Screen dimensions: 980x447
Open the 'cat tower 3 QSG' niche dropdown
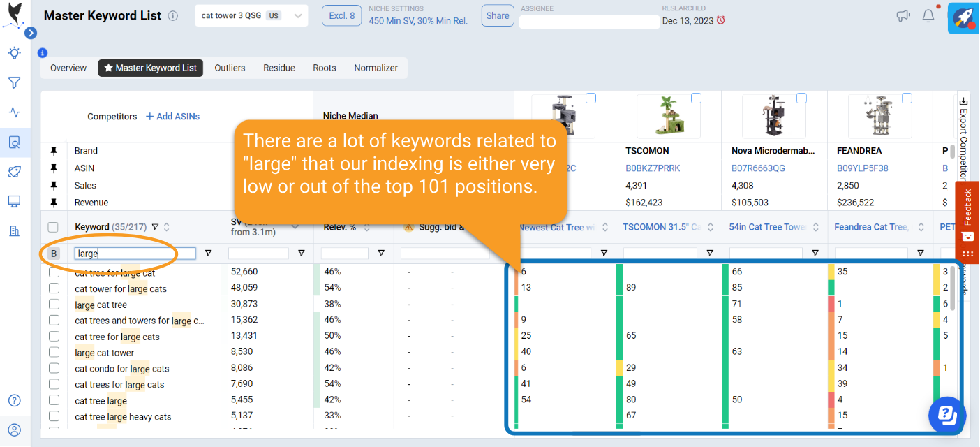click(251, 16)
